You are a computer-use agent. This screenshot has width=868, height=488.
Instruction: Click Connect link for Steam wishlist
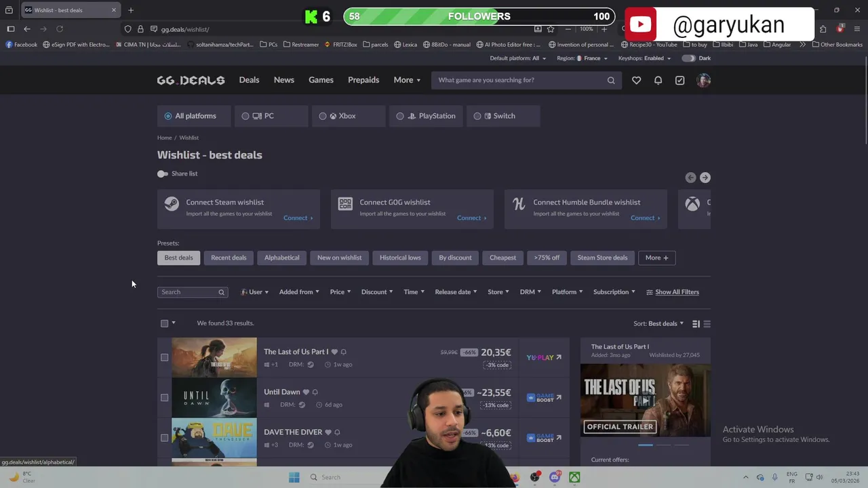(x=298, y=218)
